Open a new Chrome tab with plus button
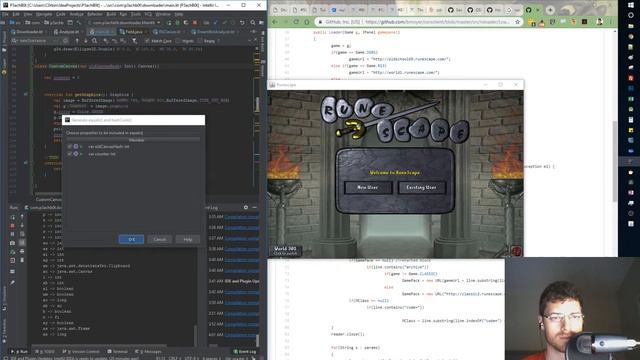Screen dimensions: 640x360 click(x=550, y=10)
